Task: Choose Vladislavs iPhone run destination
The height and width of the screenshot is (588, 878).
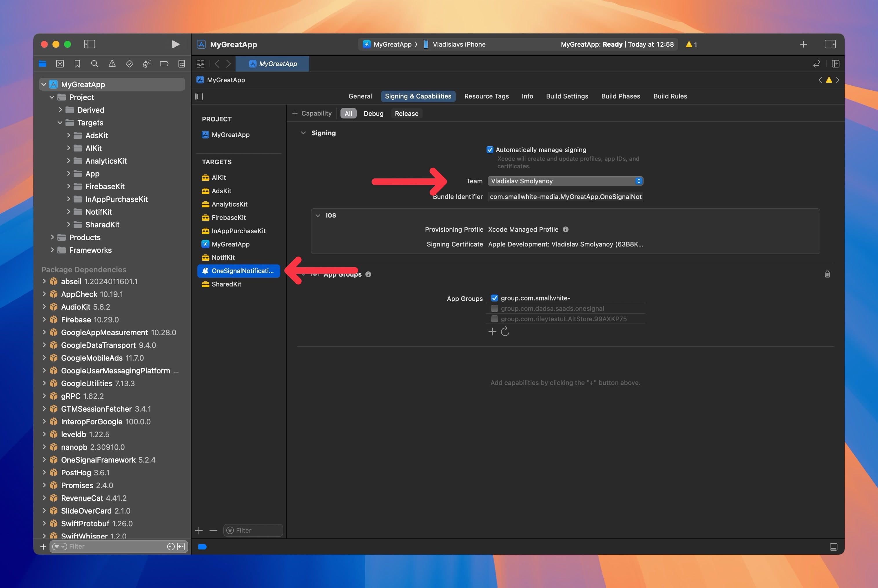Action: point(455,44)
